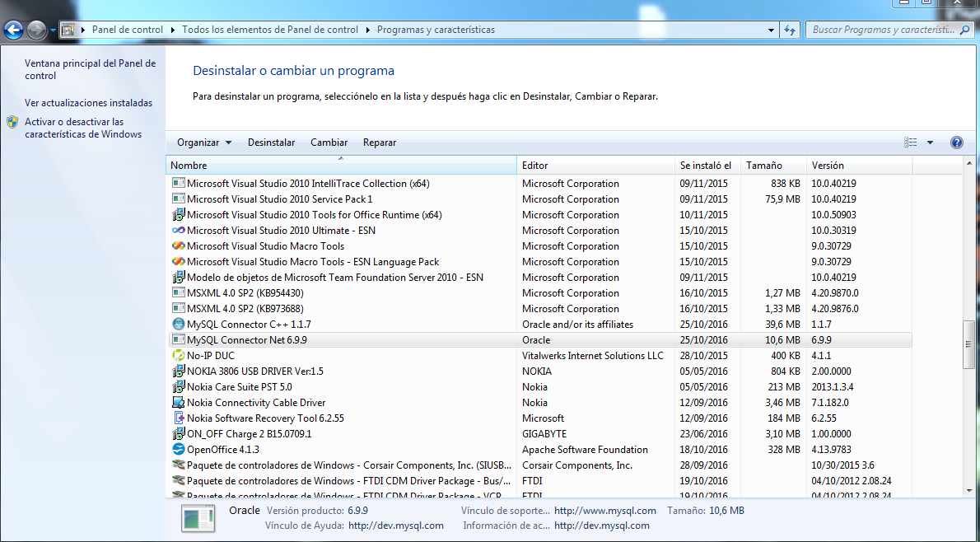
Task: Click Visual Studio 2010 Ultimate ESN icon
Action: (x=178, y=231)
